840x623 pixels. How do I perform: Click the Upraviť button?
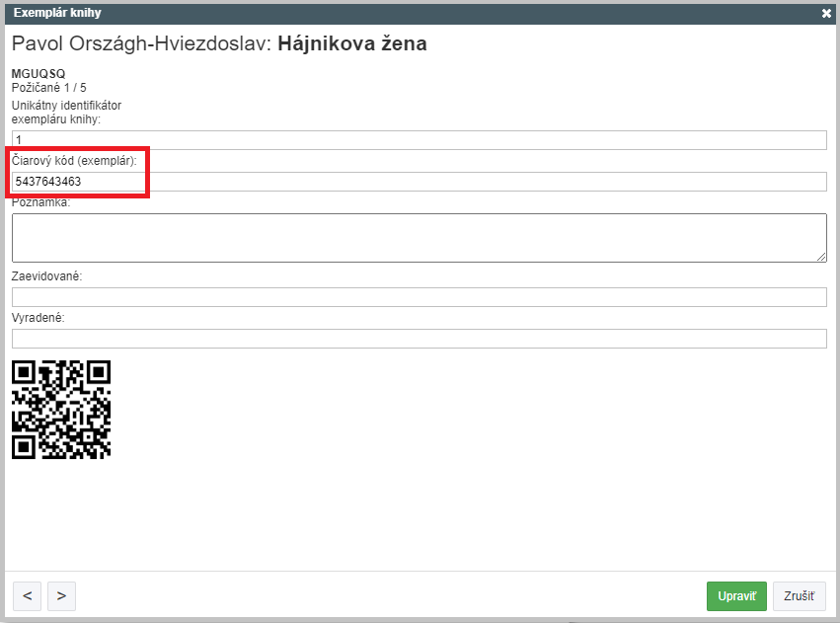point(736,596)
